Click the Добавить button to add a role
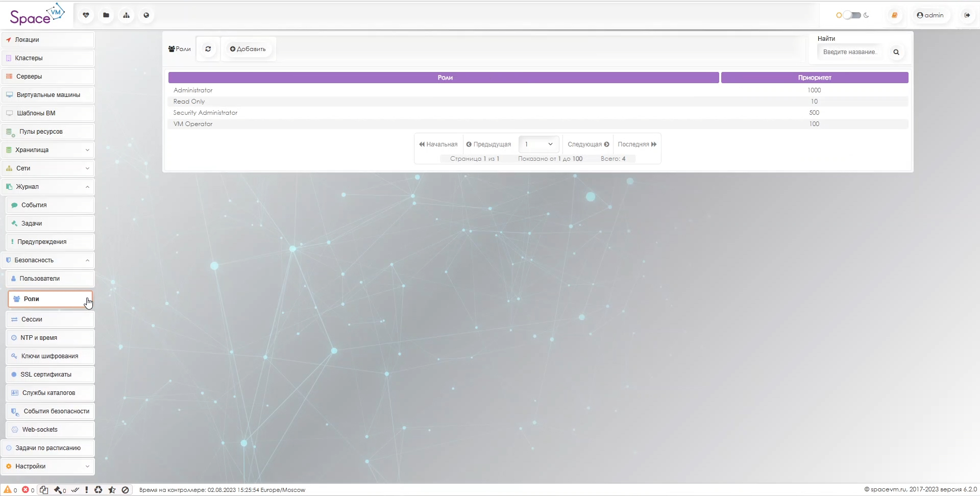This screenshot has height=496, width=980. pos(248,49)
